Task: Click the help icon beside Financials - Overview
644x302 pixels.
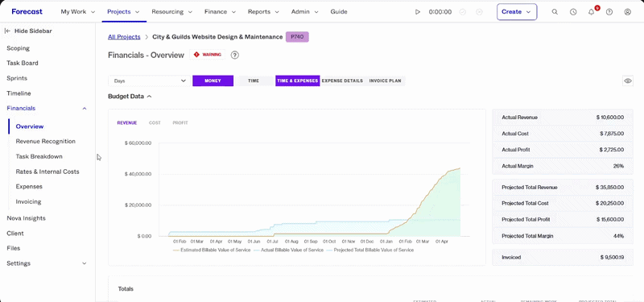Action: (x=235, y=55)
